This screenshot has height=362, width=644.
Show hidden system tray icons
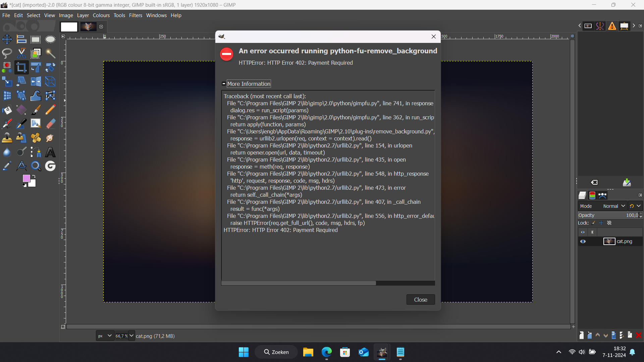tap(559, 352)
